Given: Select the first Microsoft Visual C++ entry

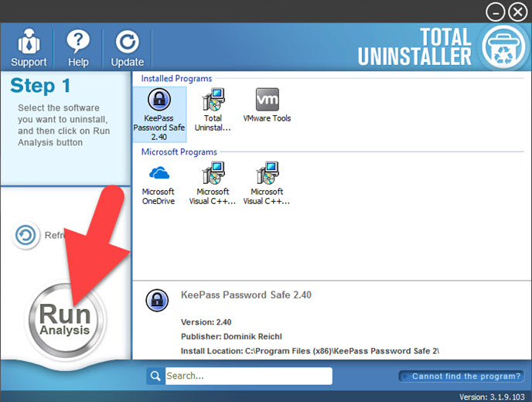Looking at the screenshot, I should (213, 184).
